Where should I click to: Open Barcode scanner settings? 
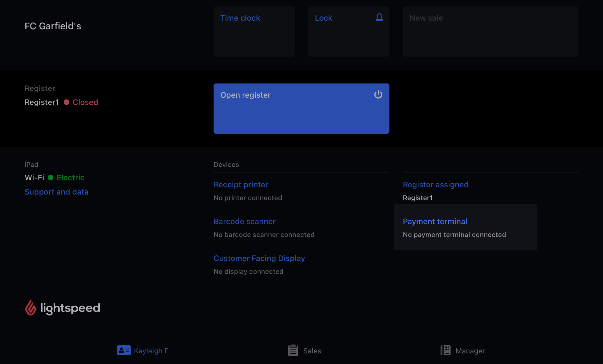point(244,222)
